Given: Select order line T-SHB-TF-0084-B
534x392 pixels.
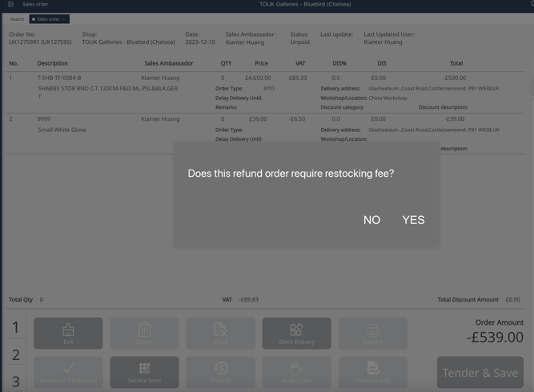Looking at the screenshot, I should click(x=59, y=78).
